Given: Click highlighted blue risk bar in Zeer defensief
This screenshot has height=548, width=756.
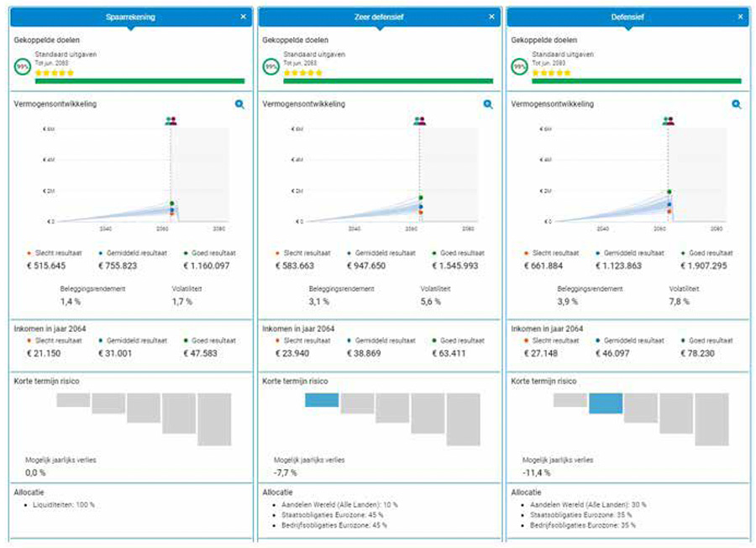Looking at the screenshot, I should [322, 399].
